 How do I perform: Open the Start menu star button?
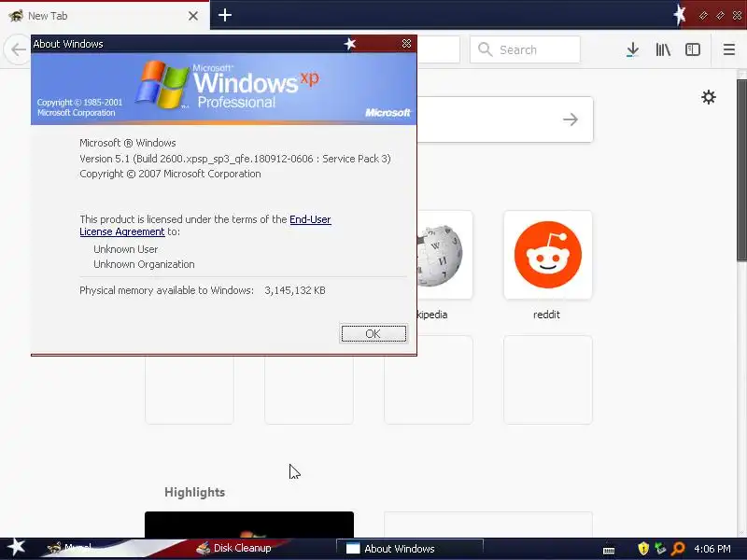[x=16, y=547]
